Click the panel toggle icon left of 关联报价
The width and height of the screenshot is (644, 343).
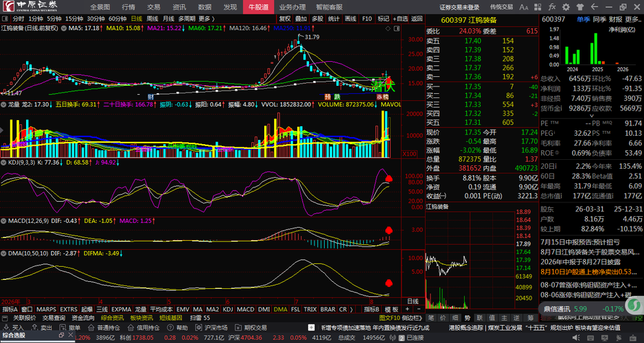point(5,318)
